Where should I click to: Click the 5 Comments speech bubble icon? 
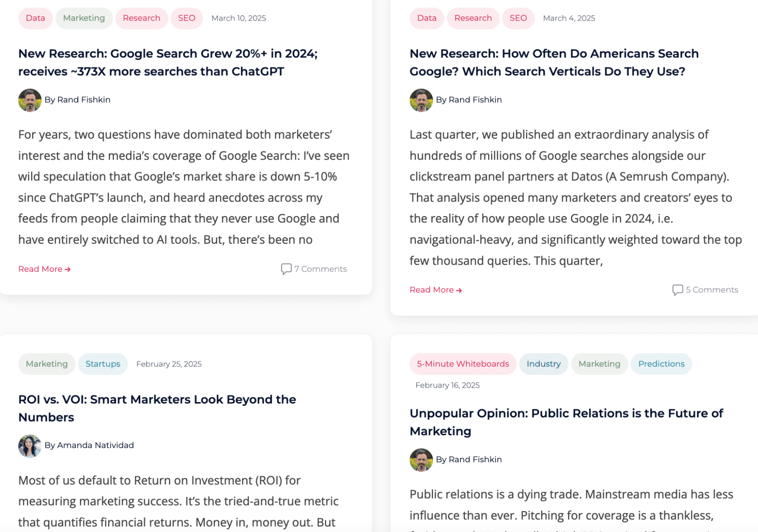677,290
